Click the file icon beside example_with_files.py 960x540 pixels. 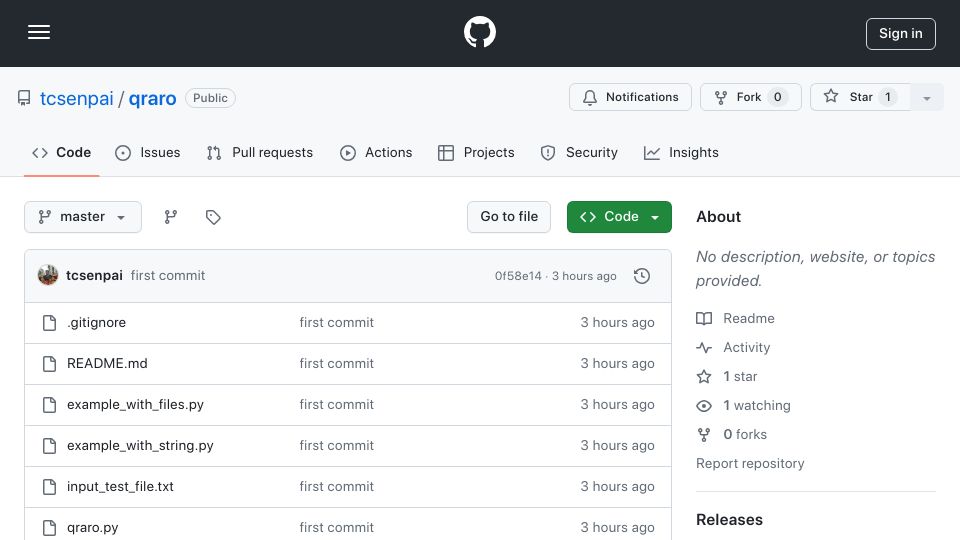50,405
